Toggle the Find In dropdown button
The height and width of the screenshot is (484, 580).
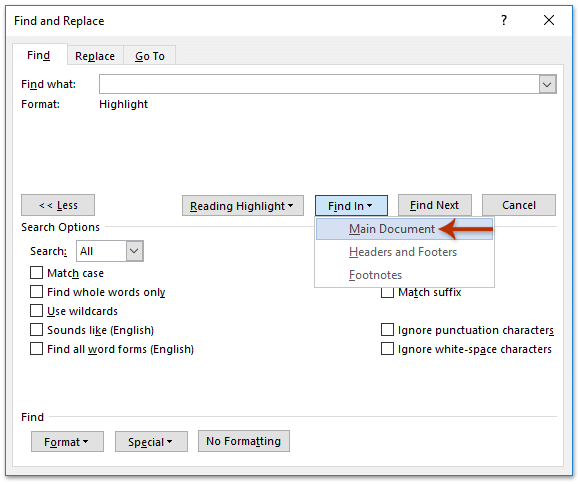pyautogui.click(x=351, y=205)
